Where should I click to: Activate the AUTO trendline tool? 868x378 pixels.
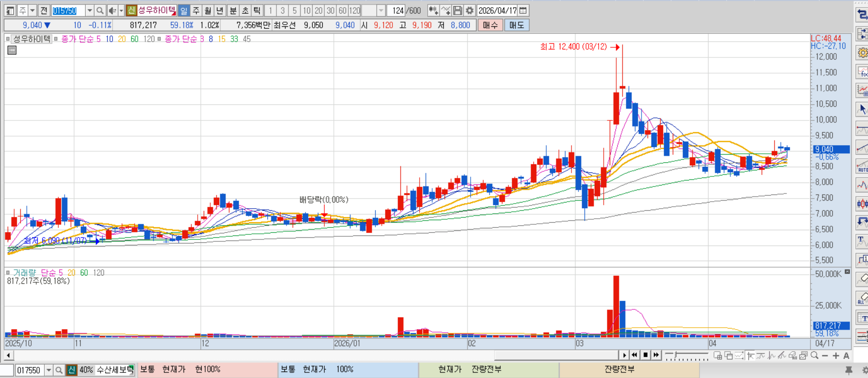click(862, 166)
